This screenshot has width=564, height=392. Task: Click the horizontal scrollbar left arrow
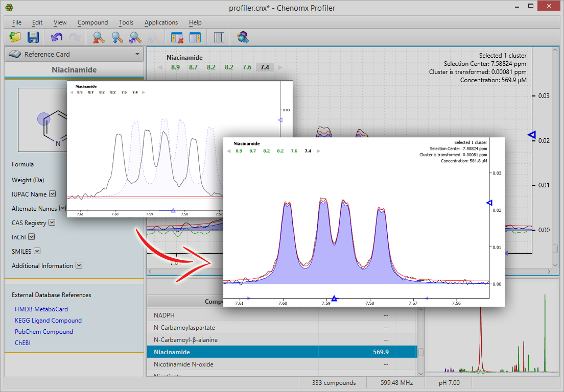[x=150, y=271]
